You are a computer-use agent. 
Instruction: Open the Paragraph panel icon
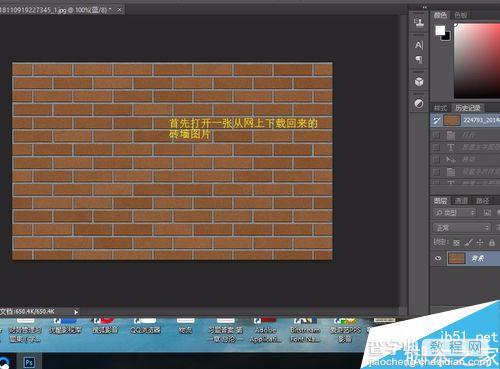[x=419, y=60]
